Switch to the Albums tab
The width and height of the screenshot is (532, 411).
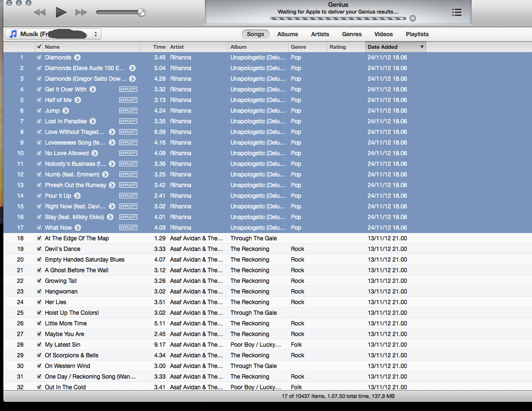[288, 34]
